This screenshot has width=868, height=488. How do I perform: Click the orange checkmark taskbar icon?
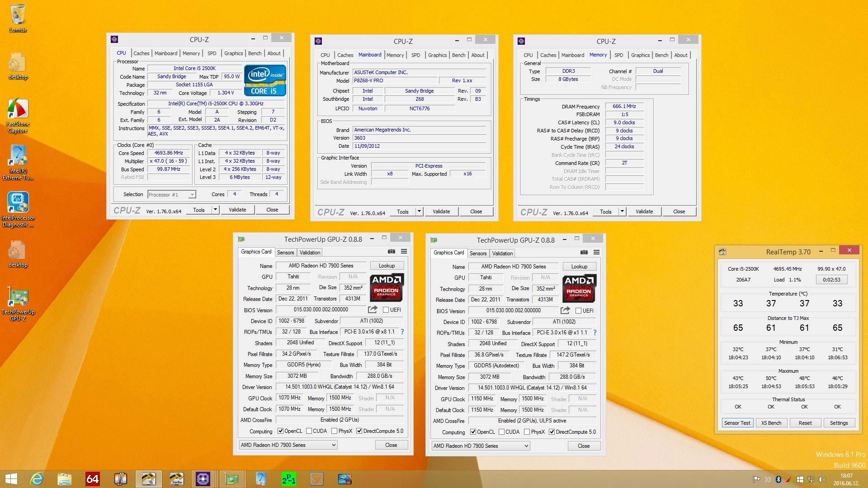[x=317, y=479]
